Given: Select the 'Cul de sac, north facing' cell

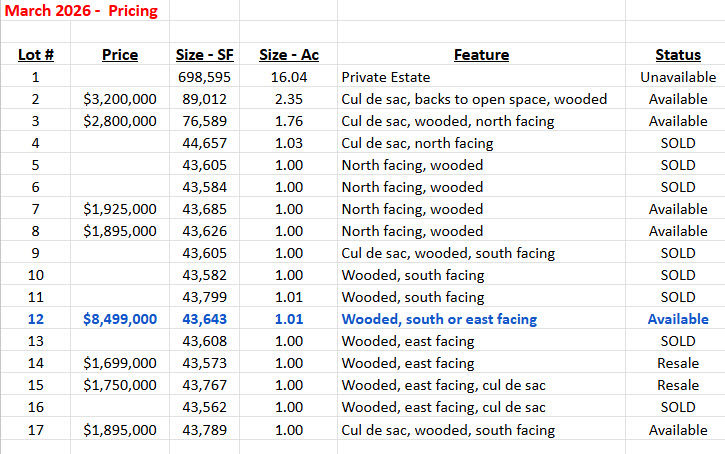Looking at the screenshot, I should click(x=417, y=143).
